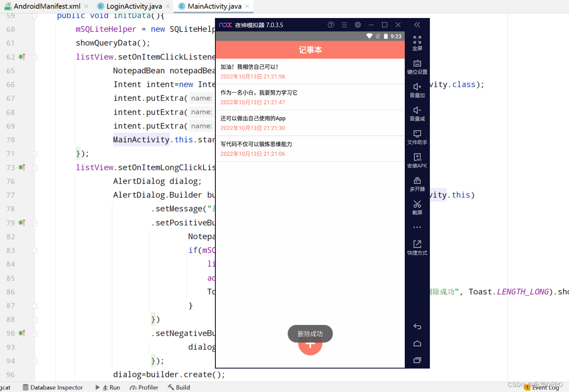Image resolution: width=569 pixels, height=392 pixels.
Task: Close the AndroidManifest.xml tab
Action: pyautogui.click(x=86, y=6)
